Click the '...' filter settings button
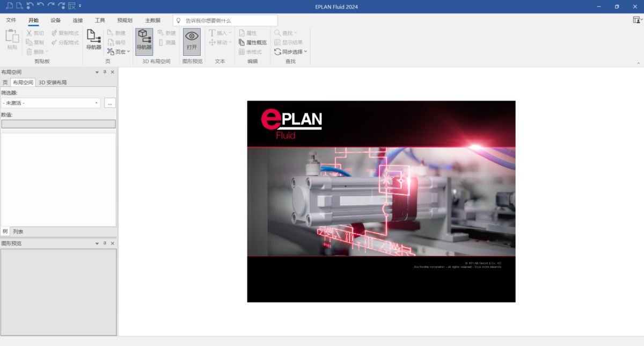Viewport: 644px width, 346px height. coord(110,103)
